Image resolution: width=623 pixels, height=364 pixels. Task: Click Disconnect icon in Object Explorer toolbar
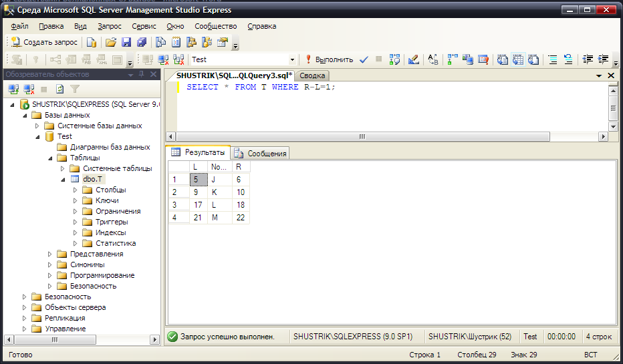pos(29,89)
